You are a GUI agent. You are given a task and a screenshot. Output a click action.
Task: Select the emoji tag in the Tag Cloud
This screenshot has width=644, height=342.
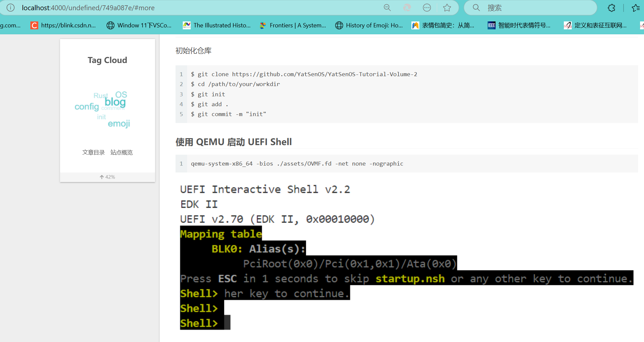point(118,123)
